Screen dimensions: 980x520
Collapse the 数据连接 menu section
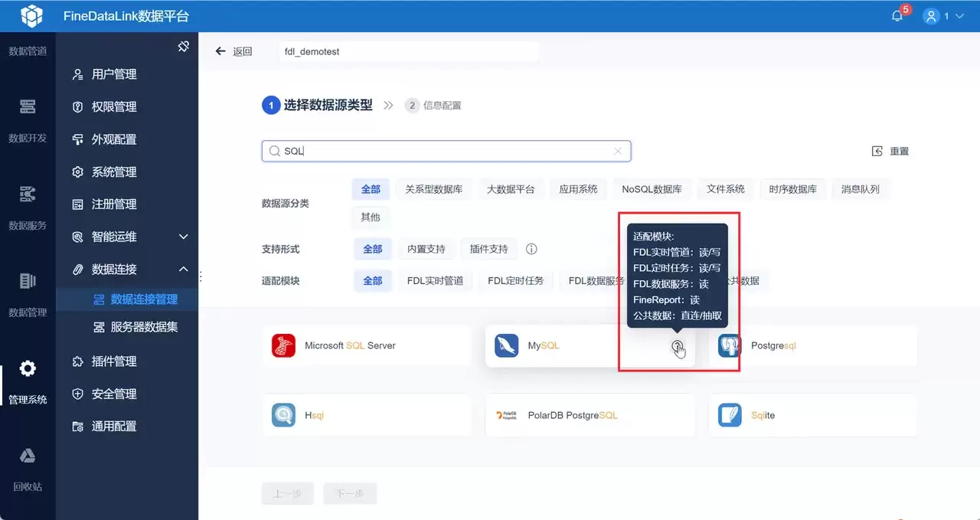click(x=183, y=269)
